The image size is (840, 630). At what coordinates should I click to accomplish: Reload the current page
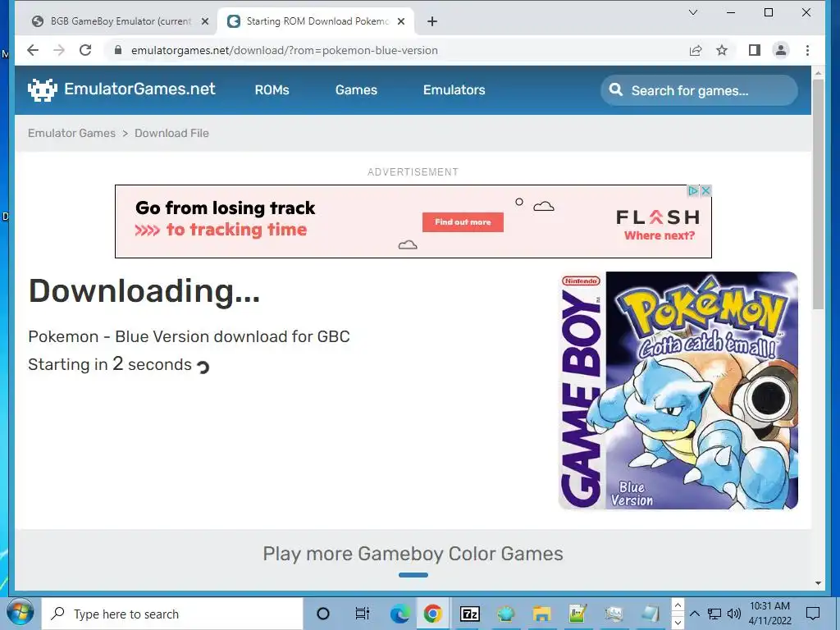tap(85, 50)
